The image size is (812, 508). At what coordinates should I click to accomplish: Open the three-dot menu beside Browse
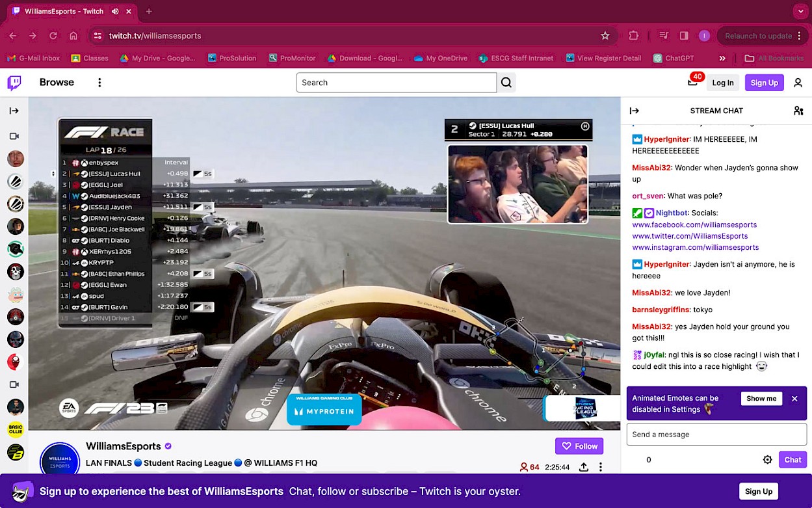pyautogui.click(x=99, y=83)
